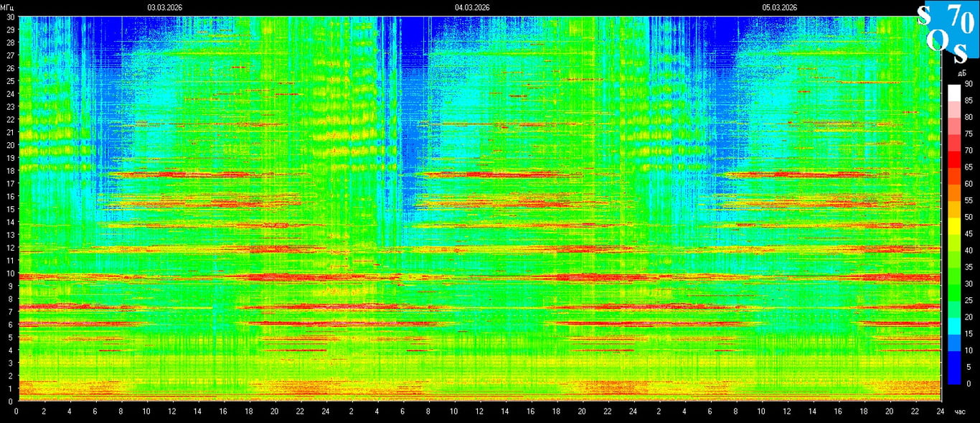Click the 18 MHz frequency tick label
The height and width of the screenshot is (423, 980).
click(x=10, y=171)
